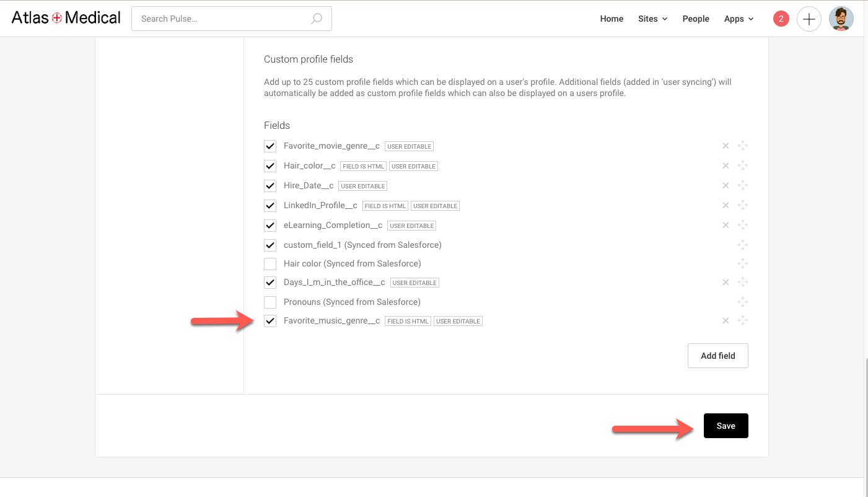868x497 pixels.
Task: Remove the Favorite_movie_genre__c field
Action: point(726,146)
